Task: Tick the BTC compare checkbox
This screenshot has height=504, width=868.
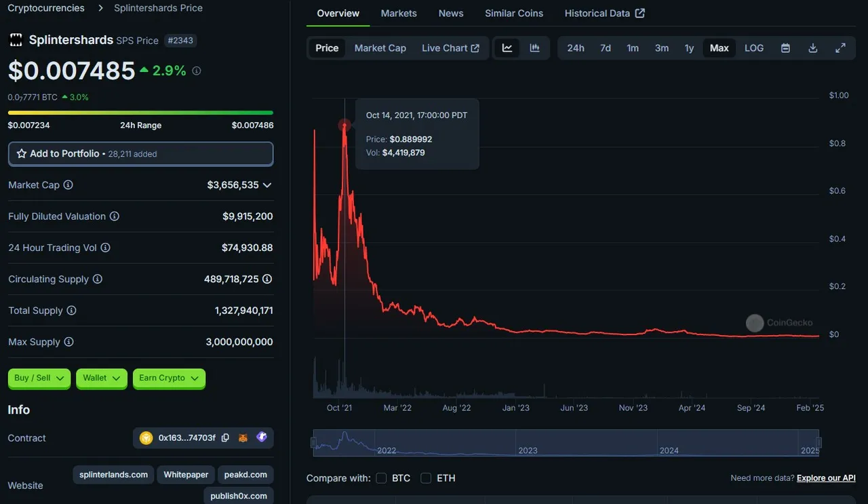Action: pos(382,478)
